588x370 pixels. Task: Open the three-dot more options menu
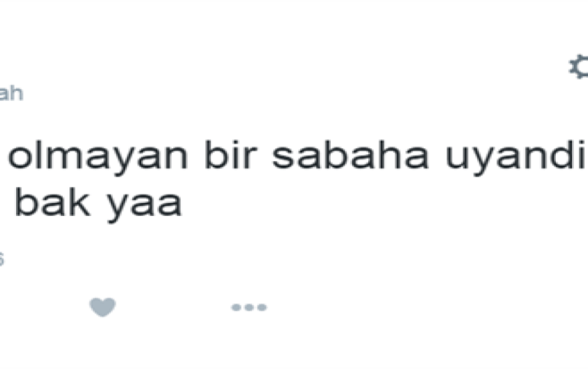pos(249,307)
